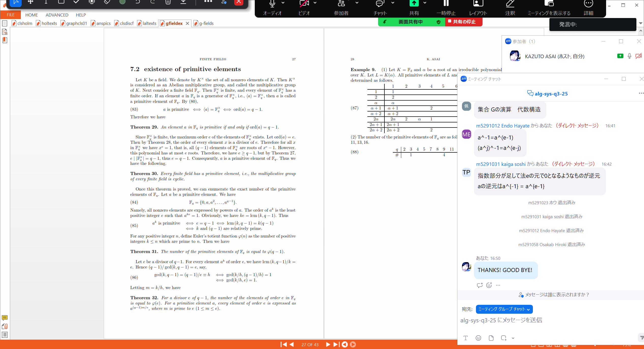Open emoji picker in chat input toolbar

(x=478, y=338)
